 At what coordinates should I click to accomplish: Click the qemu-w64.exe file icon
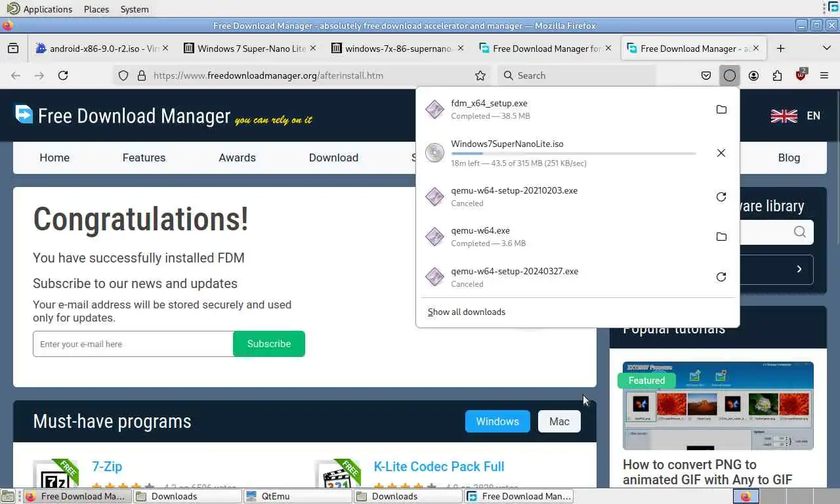[434, 237]
